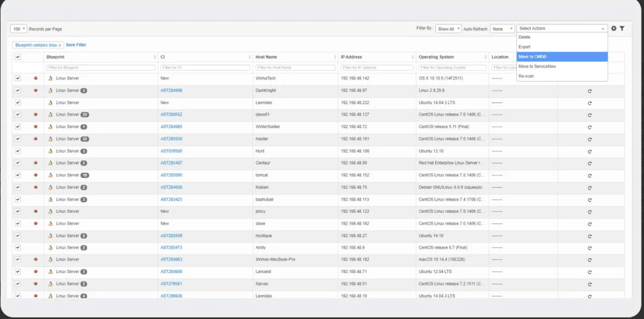
Task: Click the Save Filter link
Action: (x=76, y=45)
